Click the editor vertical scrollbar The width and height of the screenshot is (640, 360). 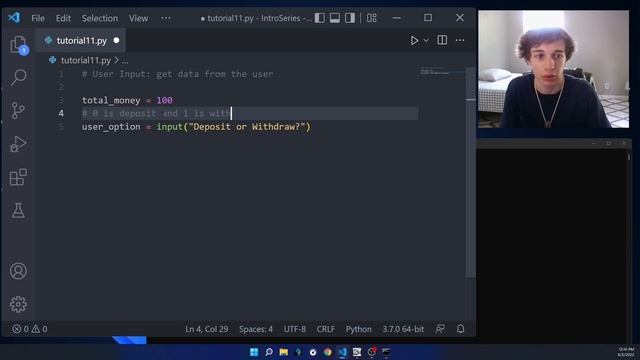[471, 171]
